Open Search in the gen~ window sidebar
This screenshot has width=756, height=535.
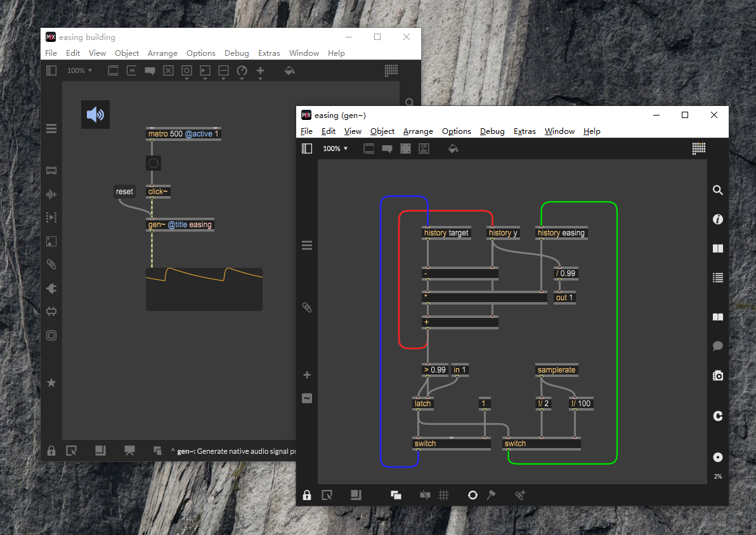tap(717, 190)
